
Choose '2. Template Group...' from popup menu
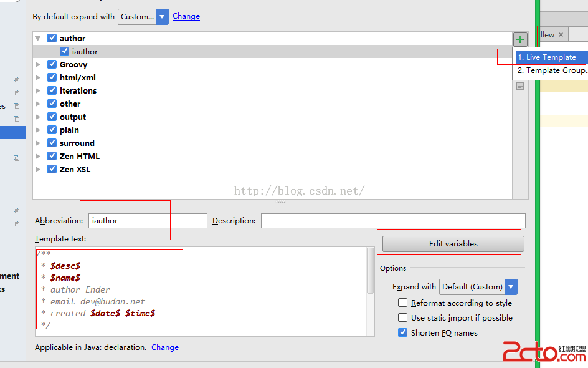pos(552,70)
